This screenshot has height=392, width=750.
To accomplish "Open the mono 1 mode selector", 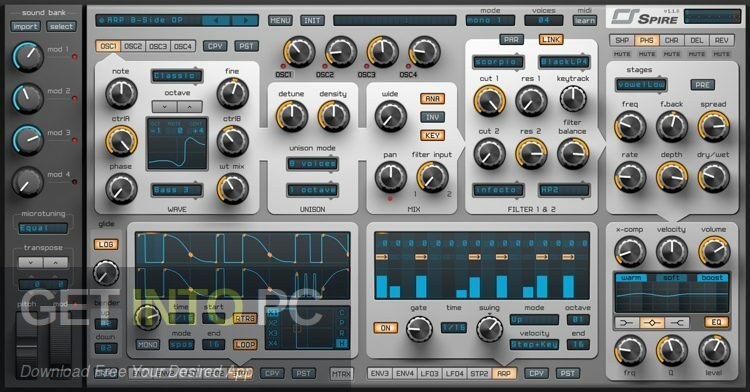I will (x=490, y=20).
